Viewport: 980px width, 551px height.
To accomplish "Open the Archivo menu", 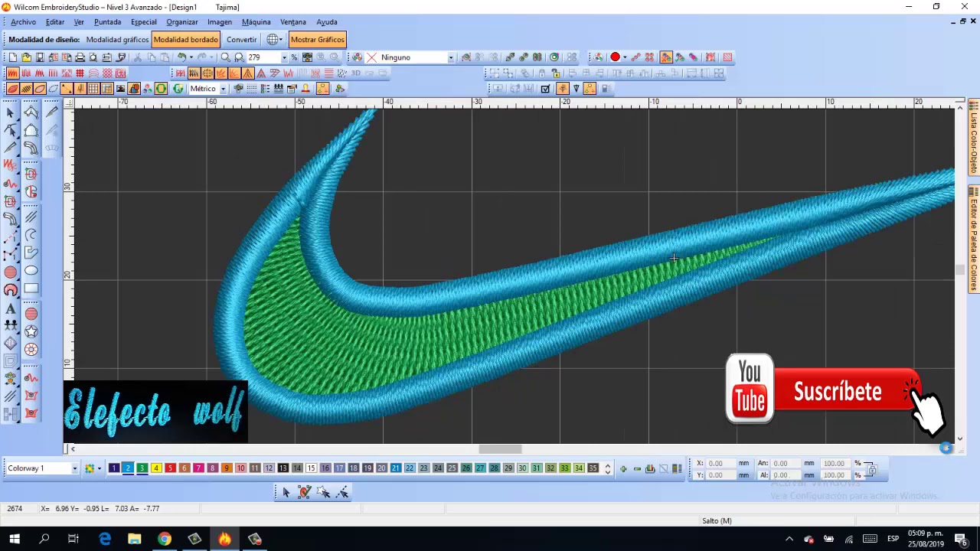I will click(23, 22).
